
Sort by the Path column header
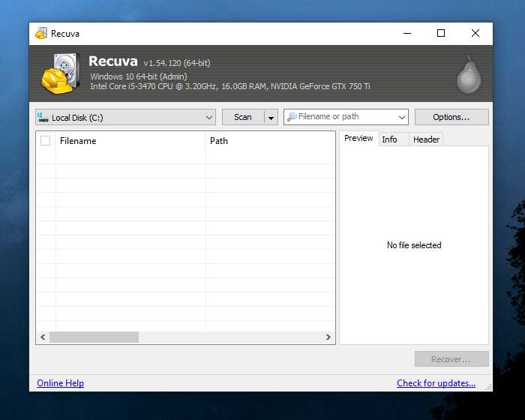(270, 141)
